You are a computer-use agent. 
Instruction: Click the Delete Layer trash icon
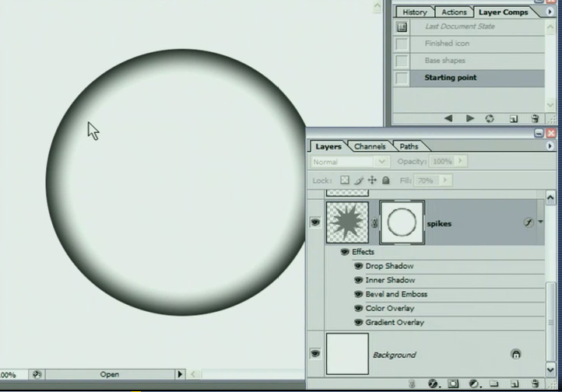tap(535, 383)
